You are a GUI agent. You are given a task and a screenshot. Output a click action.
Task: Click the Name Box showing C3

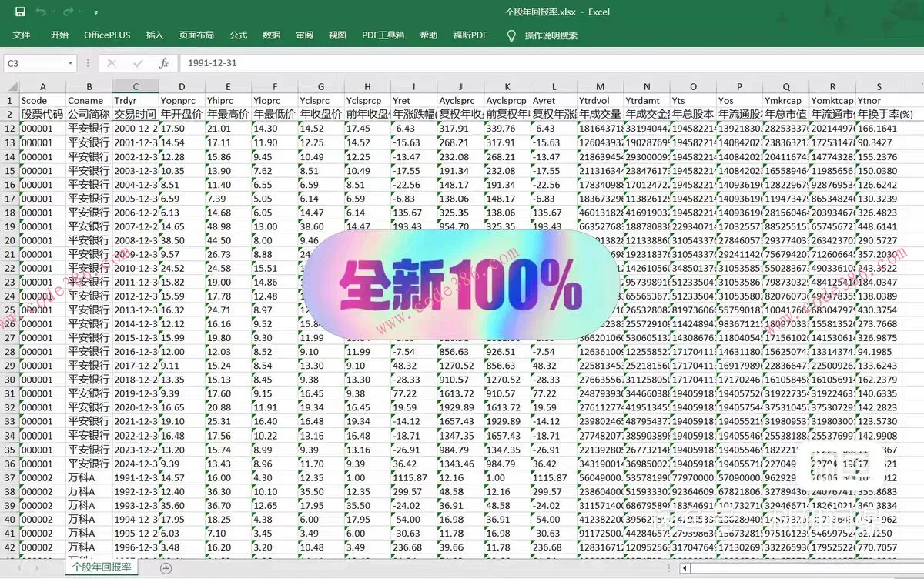35,63
